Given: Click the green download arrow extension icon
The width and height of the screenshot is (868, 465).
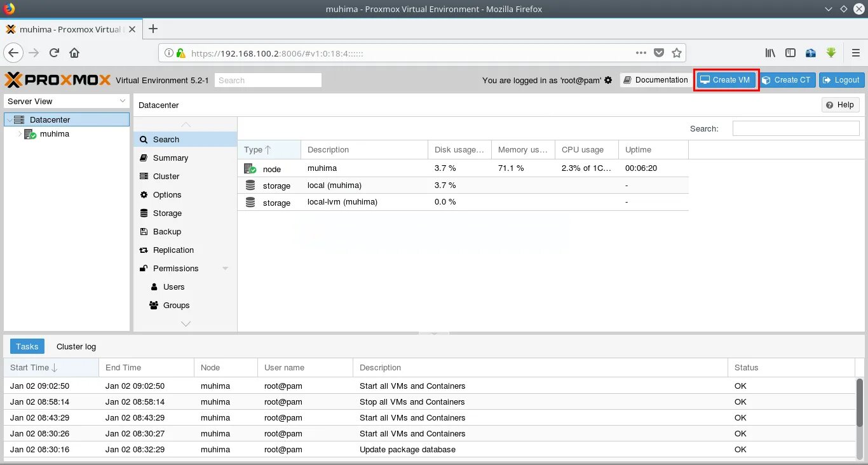Looking at the screenshot, I should 831,53.
